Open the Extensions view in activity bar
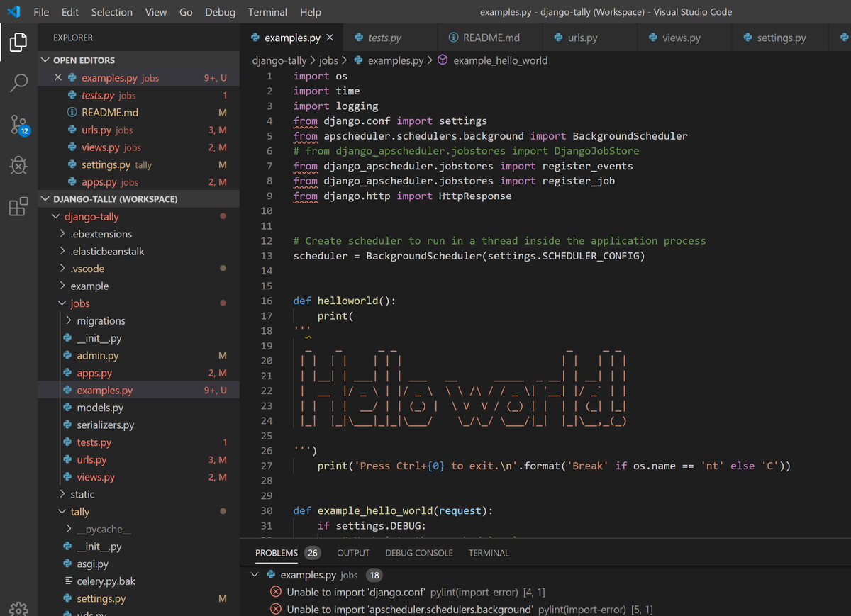 [18, 206]
